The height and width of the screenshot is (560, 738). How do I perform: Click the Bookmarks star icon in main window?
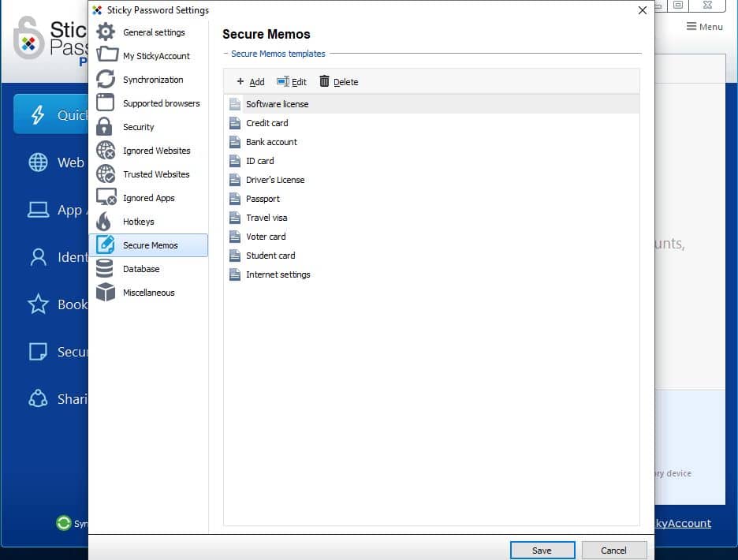(38, 304)
